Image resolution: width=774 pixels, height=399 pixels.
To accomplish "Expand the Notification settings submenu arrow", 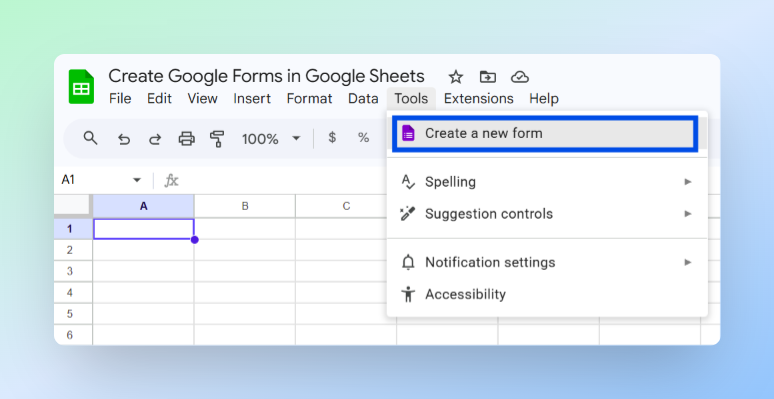I will click(x=688, y=262).
